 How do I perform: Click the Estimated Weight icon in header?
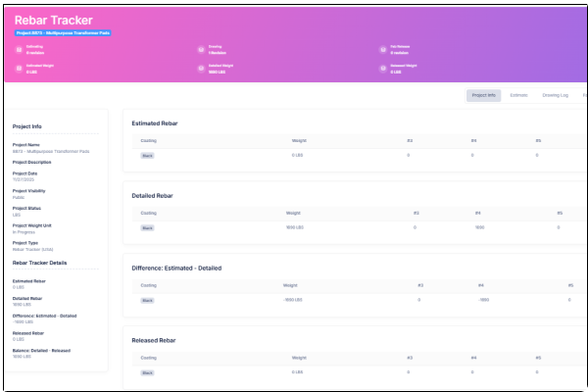coord(18,69)
